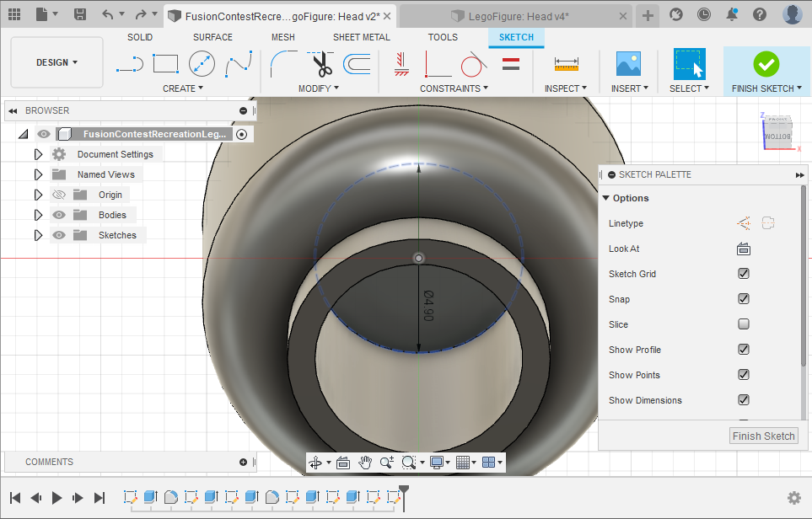Image resolution: width=812 pixels, height=519 pixels.
Task: Activate the Select tool icon
Action: pos(689,64)
